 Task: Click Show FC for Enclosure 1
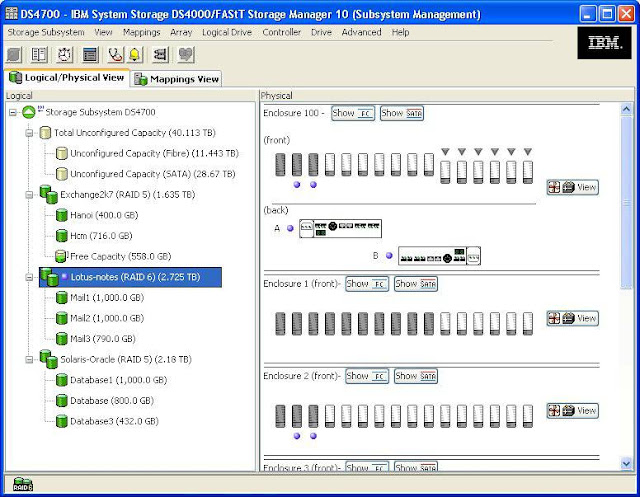coord(367,284)
